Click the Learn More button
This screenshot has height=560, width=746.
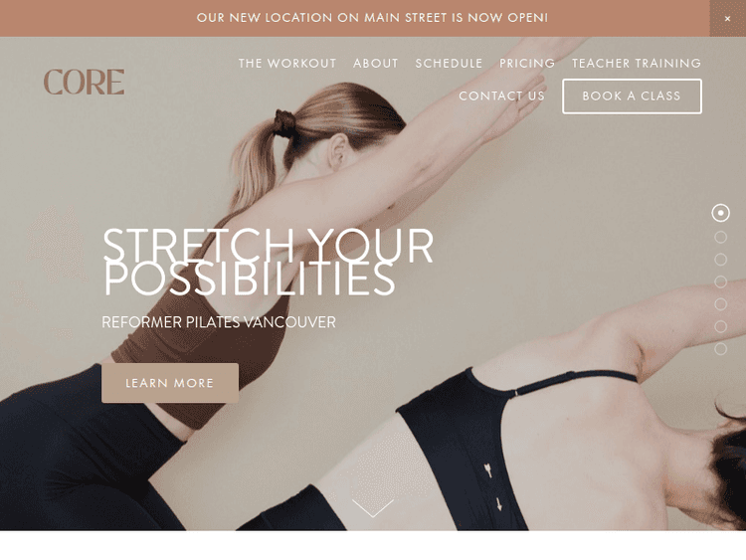point(170,383)
